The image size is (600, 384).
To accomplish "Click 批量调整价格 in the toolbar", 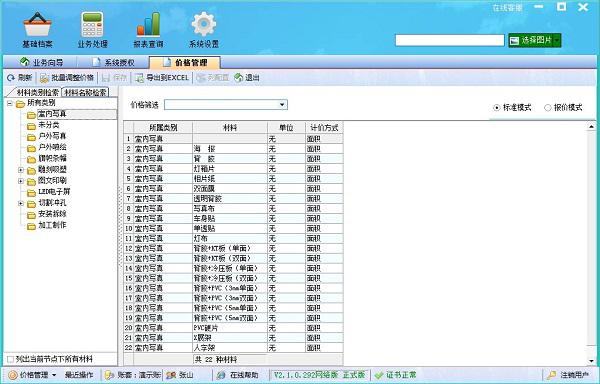I will click(67, 78).
